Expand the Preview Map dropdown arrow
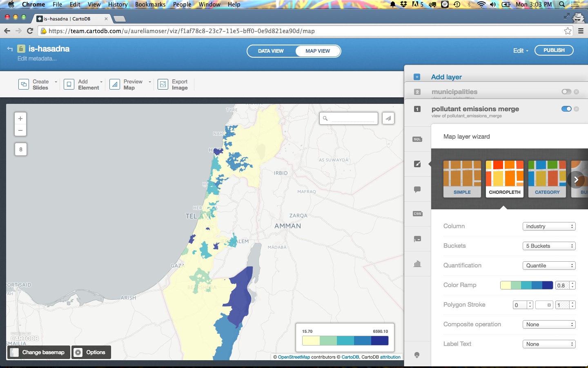 coord(150,82)
